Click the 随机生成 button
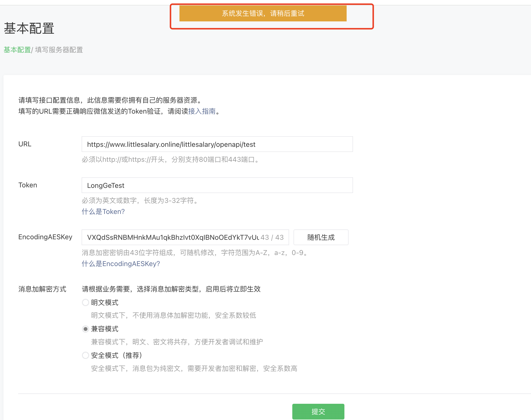The image size is (531, 420). (321, 237)
